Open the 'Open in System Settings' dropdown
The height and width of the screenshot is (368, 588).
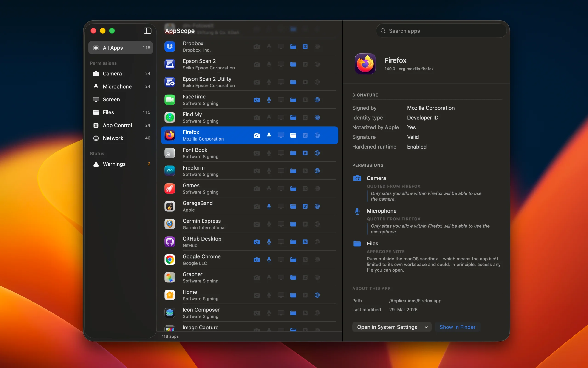(x=392, y=327)
